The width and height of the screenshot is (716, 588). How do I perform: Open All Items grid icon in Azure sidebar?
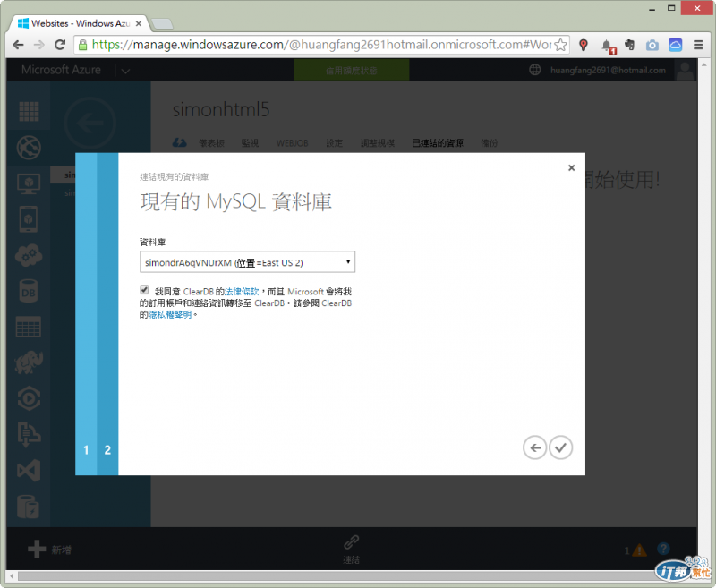pos(29,111)
